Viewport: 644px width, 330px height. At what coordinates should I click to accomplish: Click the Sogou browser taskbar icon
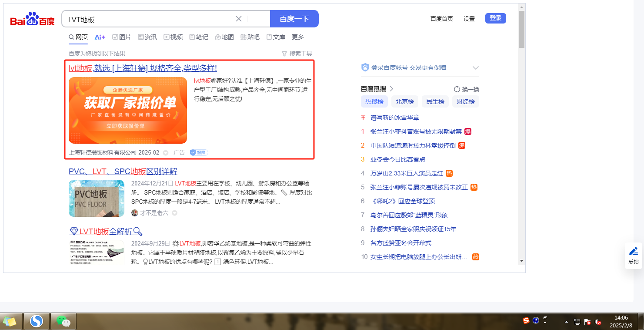point(37,321)
